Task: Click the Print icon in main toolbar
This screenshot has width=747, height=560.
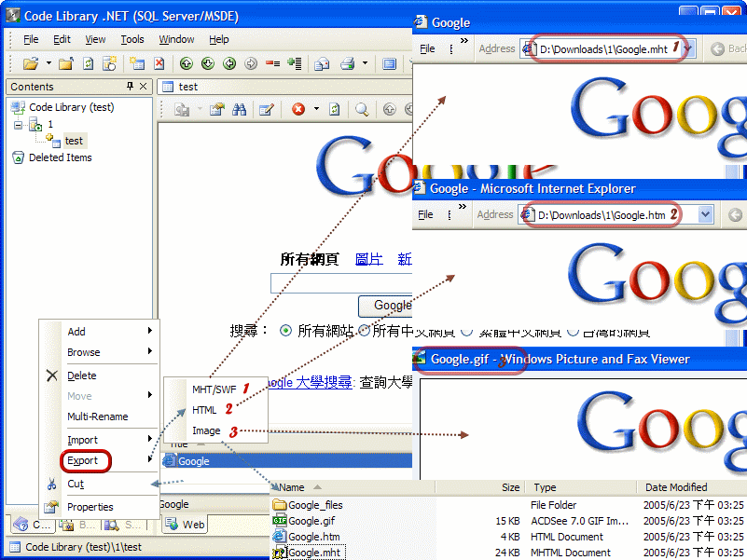Action: click(347, 62)
